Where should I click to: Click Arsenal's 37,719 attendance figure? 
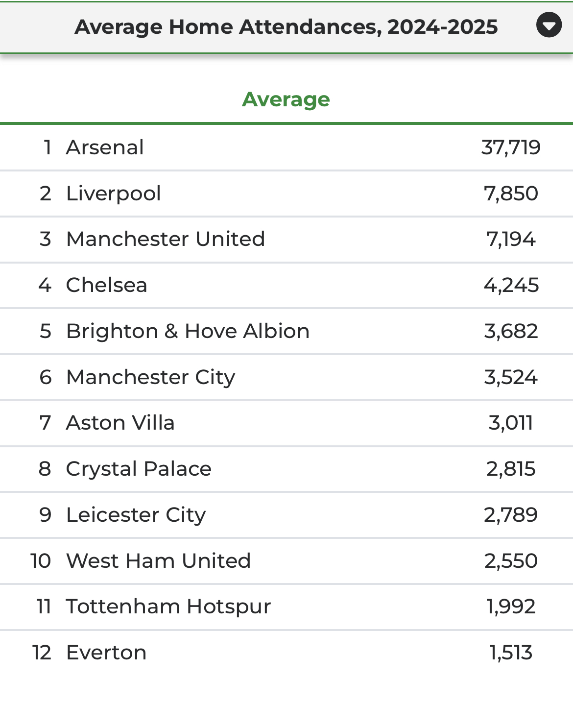[x=511, y=147]
